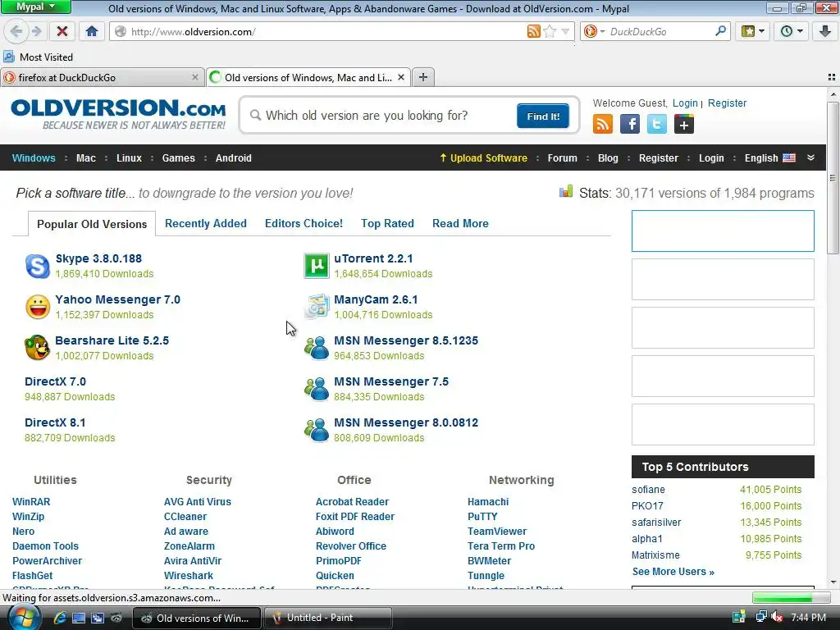Screen dimensions: 840x630
Task: Click the Bearshare Lite bear icon
Action: pyautogui.click(x=38, y=348)
